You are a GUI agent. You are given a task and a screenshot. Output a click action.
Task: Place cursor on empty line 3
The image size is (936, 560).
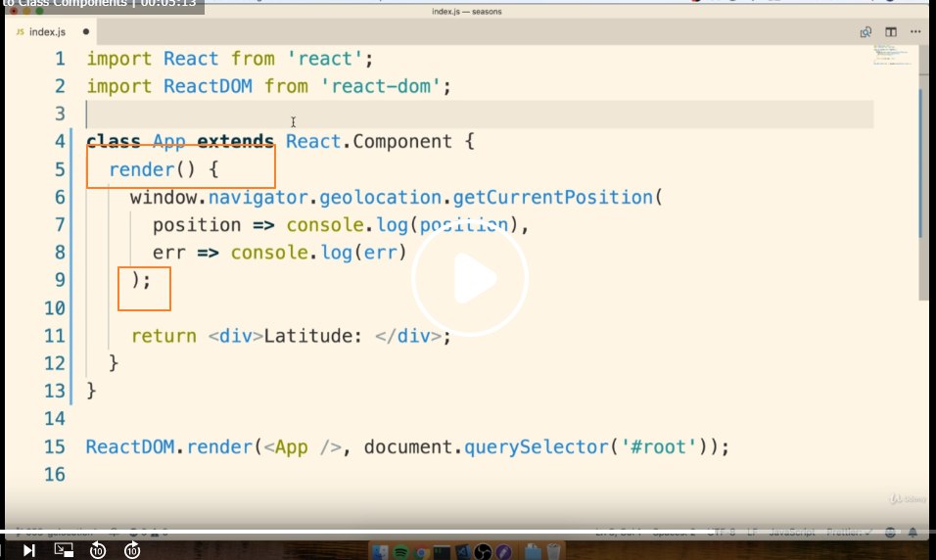pos(480,114)
